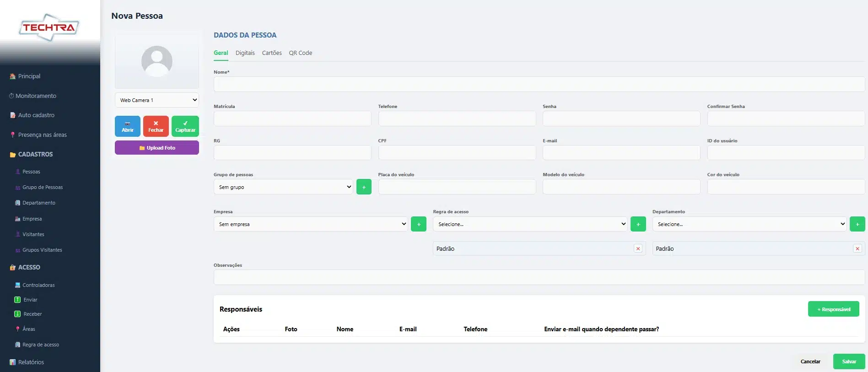Add new group with green plus button
Screen dimensions: 868x372
point(364,187)
